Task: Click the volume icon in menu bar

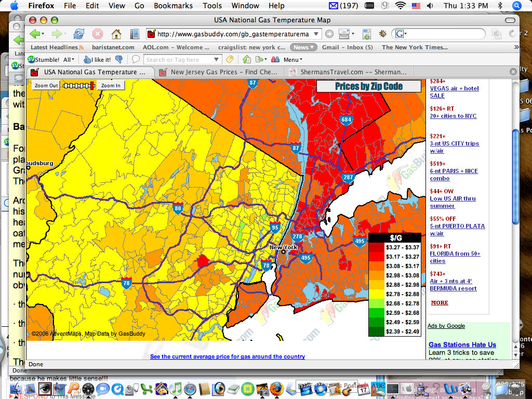Action: 430,5
